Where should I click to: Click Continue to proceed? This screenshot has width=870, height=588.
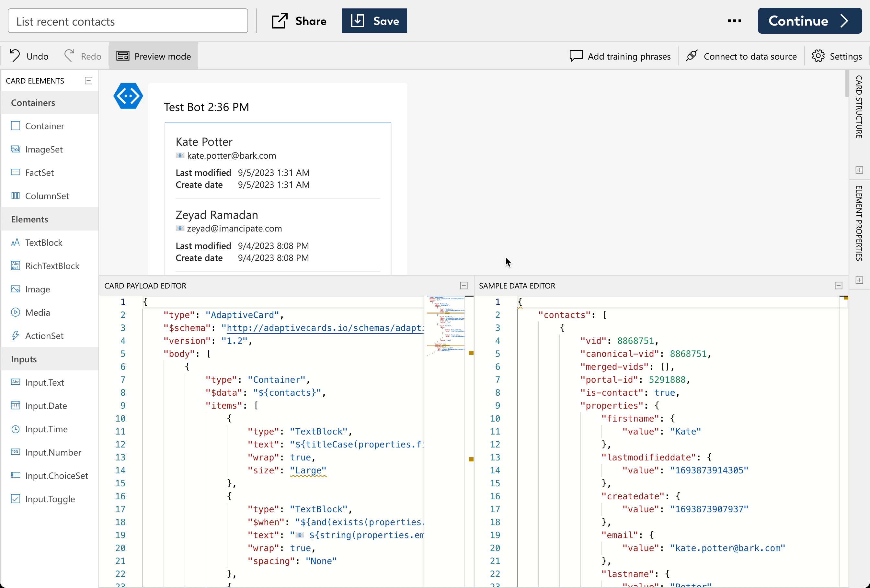point(809,21)
